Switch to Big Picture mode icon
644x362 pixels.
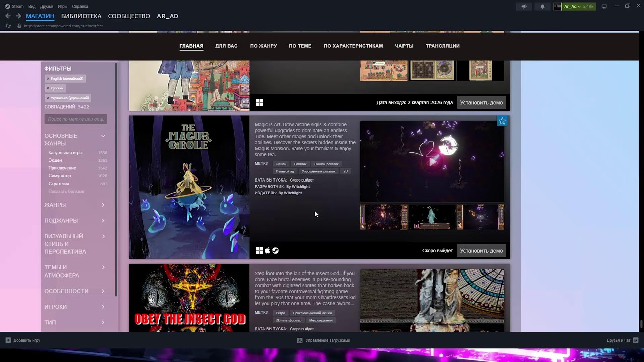[x=604, y=6]
